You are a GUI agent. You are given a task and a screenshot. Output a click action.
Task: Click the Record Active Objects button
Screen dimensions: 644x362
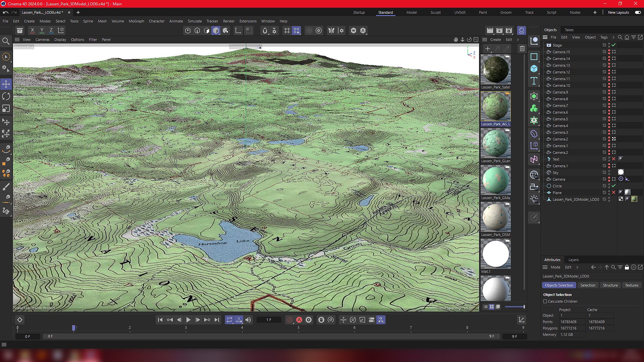coord(290,320)
